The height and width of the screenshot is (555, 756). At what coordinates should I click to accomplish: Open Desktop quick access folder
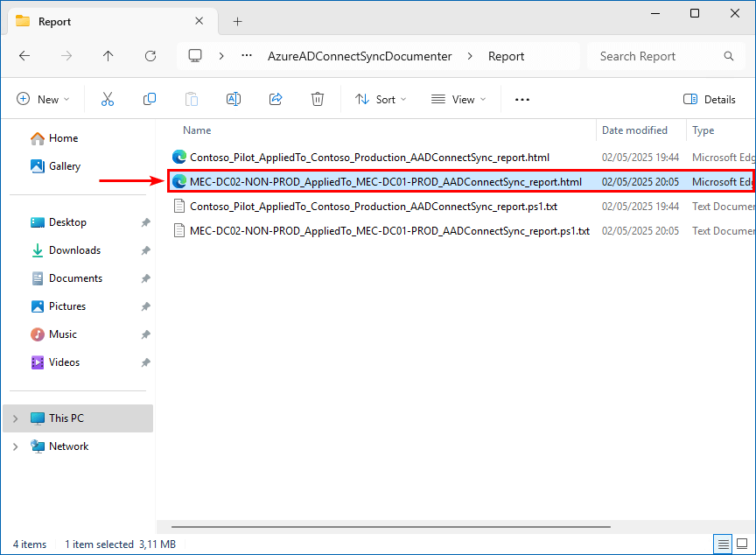pos(67,222)
